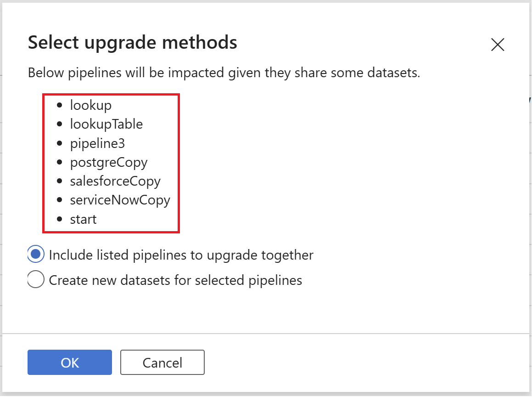532x397 pixels.
Task: Click the lookup pipeline entry
Action: [x=91, y=105]
